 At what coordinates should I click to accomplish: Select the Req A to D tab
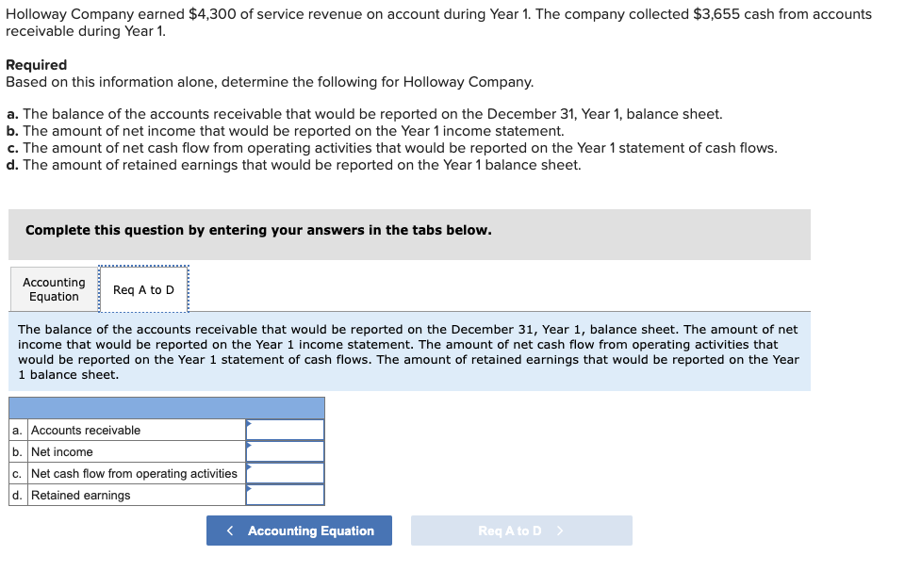pyautogui.click(x=143, y=289)
